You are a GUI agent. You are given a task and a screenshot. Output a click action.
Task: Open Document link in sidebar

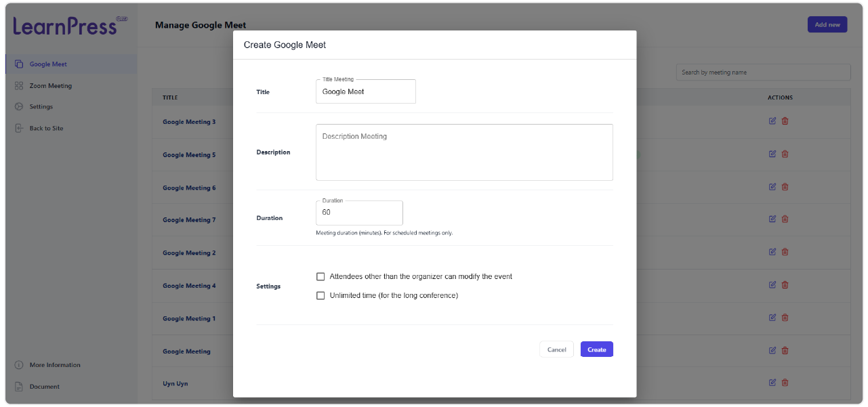(44, 387)
